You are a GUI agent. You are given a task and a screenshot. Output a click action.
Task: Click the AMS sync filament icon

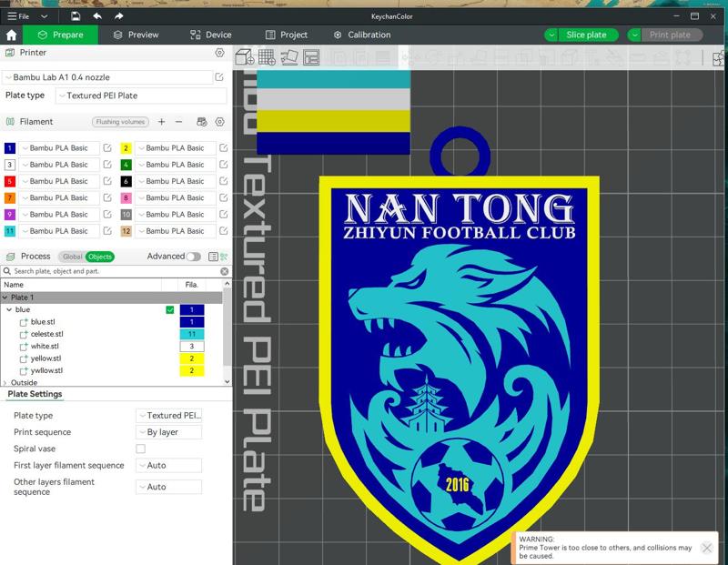tap(201, 122)
